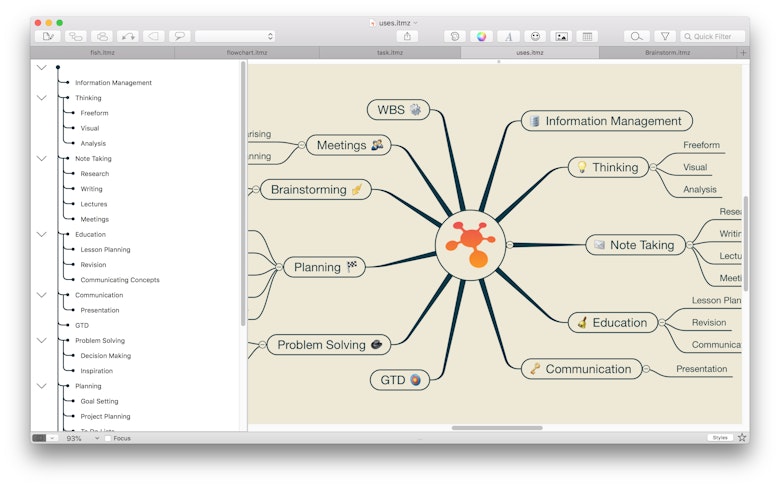Open the share export toolbar button
Image resolution: width=780 pixels, height=487 pixels.
407,36
